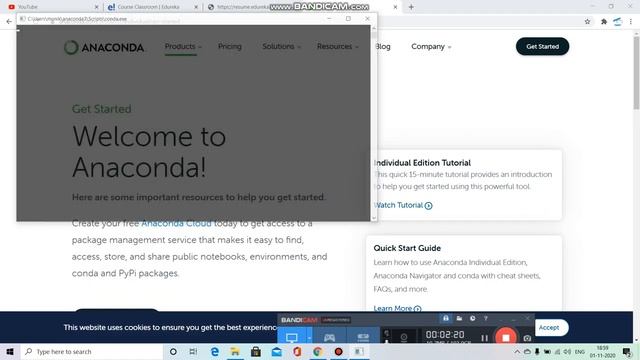Select Bandicam HDMI device recording mode
Screen dimensions: 640x360
click(x=363, y=338)
